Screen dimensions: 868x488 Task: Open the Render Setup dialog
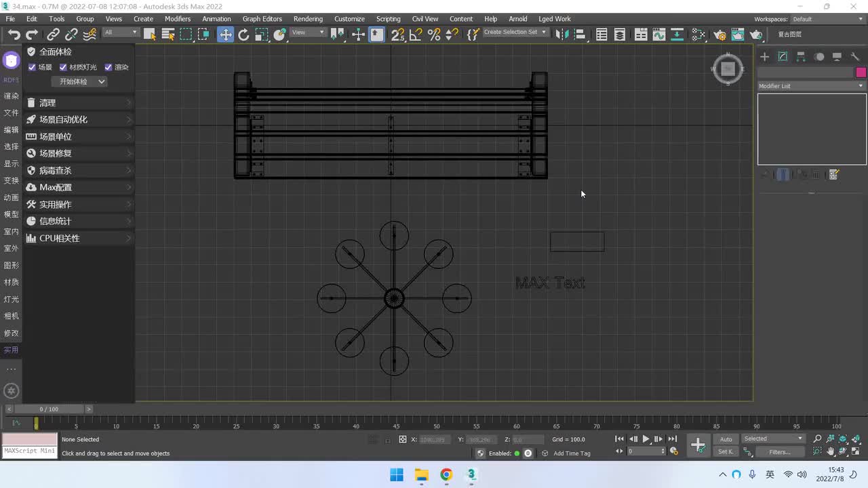click(720, 35)
